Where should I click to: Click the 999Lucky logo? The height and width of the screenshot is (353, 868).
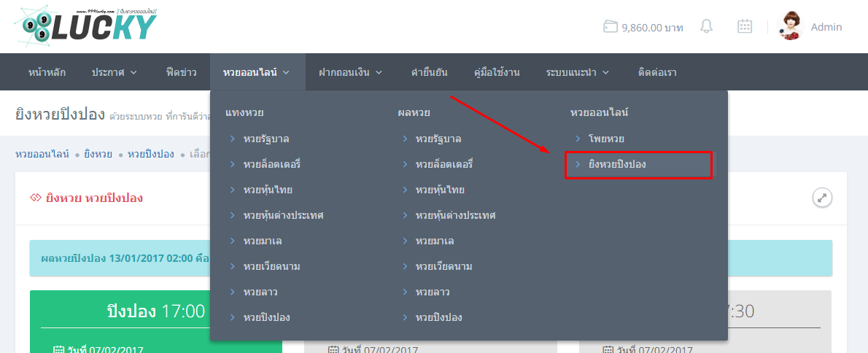pyautogui.click(x=85, y=26)
